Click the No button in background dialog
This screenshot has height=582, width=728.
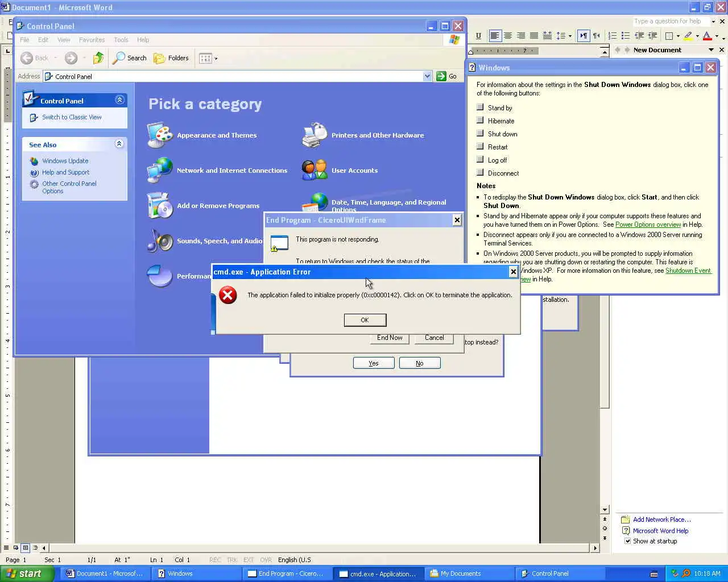(x=420, y=363)
